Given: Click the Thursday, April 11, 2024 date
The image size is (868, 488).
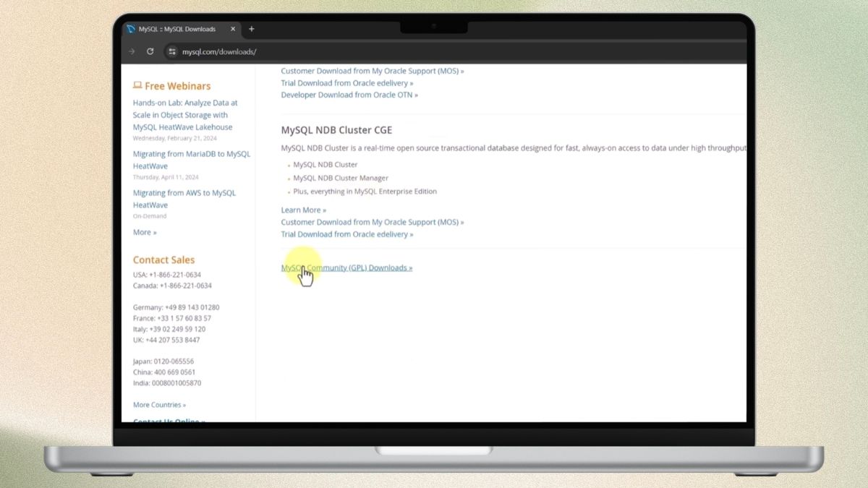Looking at the screenshot, I should tap(166, 177).
